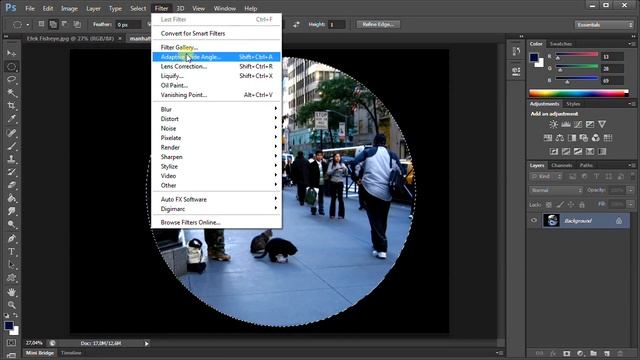Image resolution: width=640 pixels, height=360 pixels.
Task: Select the Move tool
Action: click(x=11, y=53)
